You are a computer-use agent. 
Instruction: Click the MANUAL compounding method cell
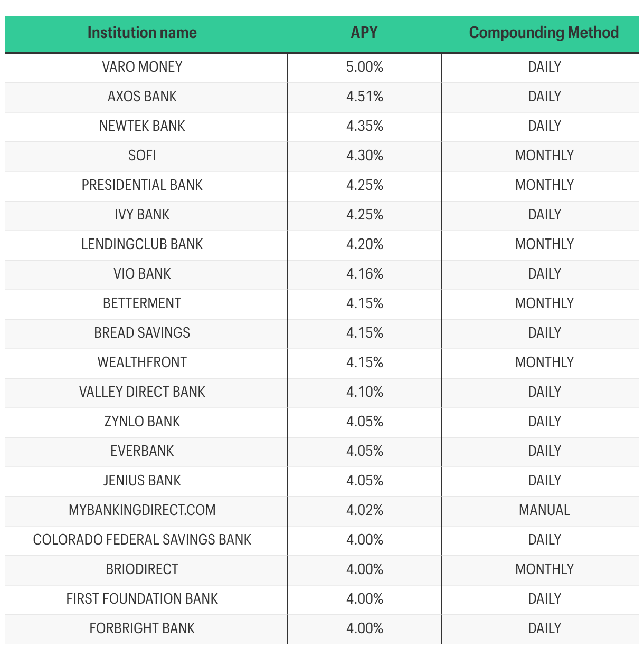[544, 510]
